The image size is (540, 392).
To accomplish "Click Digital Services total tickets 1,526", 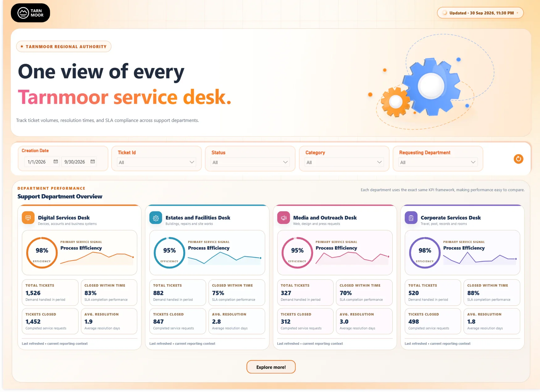I will [50, 292].
